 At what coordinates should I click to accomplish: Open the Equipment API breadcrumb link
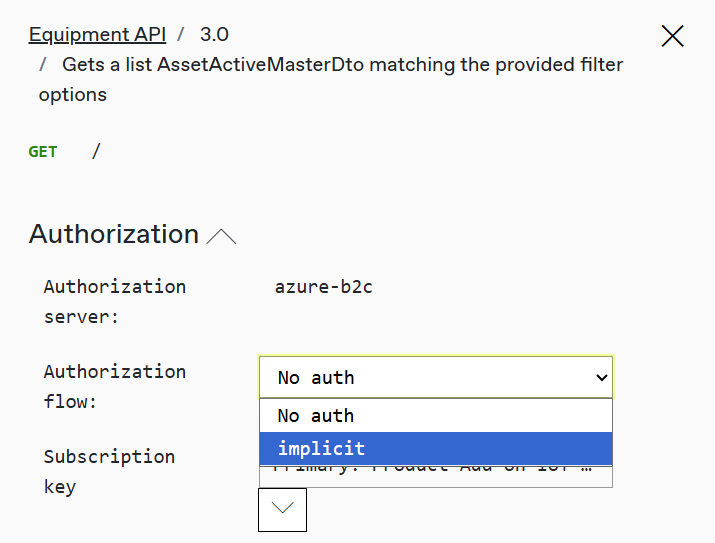click(97, 34)
